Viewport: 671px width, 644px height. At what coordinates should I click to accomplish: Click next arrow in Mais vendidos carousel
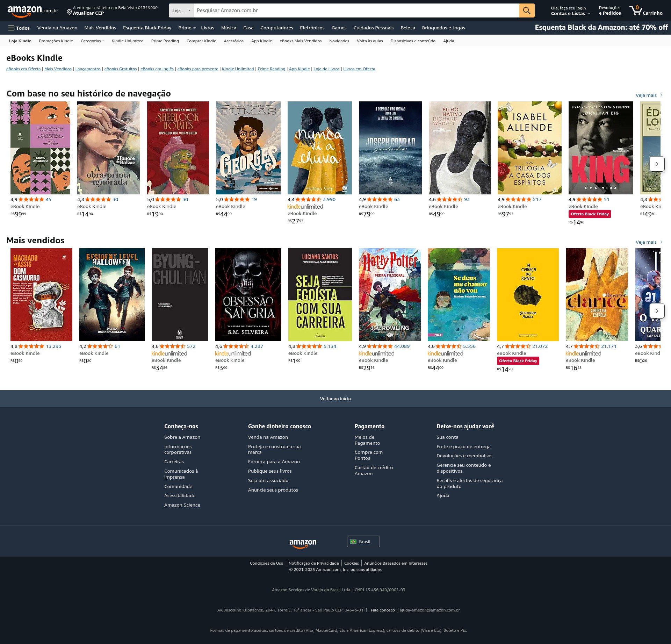[657, 311]
